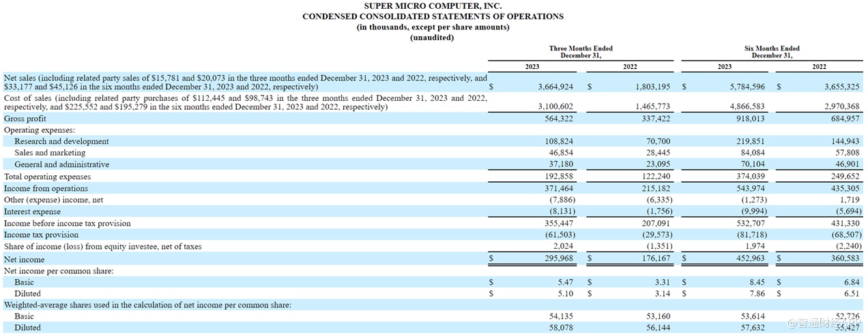Click the Sales and marketing row label
The height and width of the screenshot is (336, 868).
(x=50, y=153)
